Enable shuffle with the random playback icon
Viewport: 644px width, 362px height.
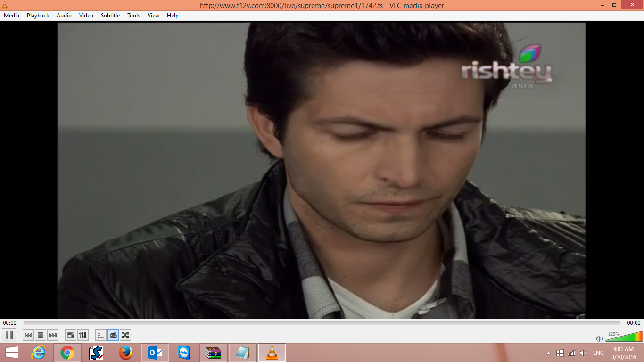coord(125,335)
